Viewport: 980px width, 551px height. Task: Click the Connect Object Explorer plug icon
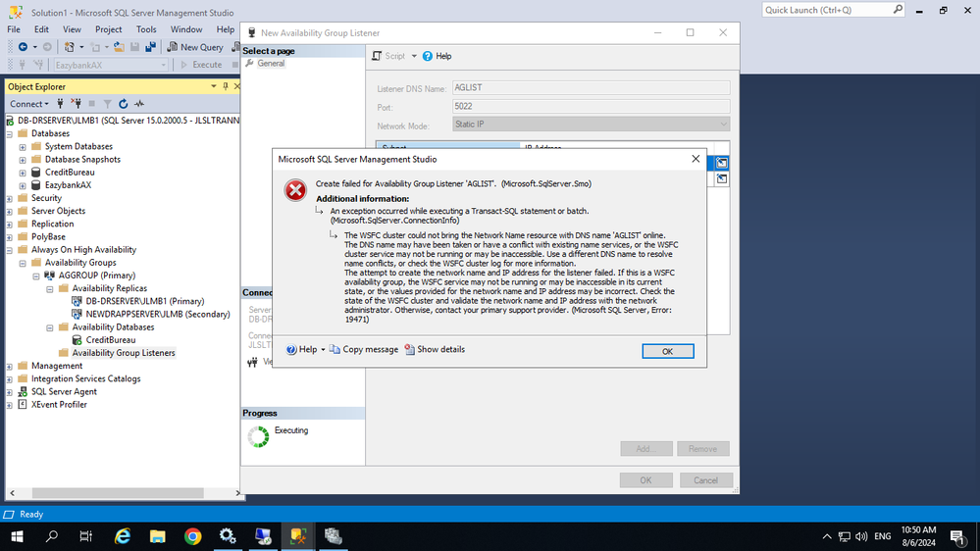click(x=60, y=104)
